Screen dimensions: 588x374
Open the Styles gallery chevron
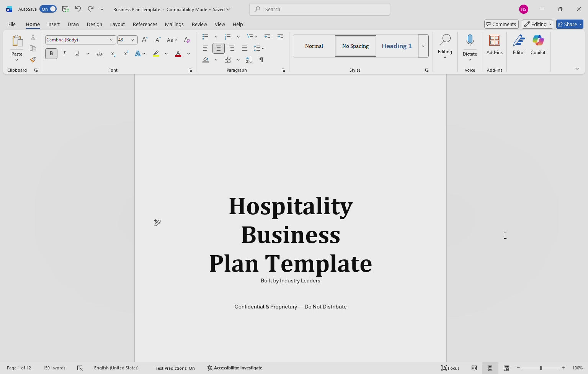click(x=423, y=46)
